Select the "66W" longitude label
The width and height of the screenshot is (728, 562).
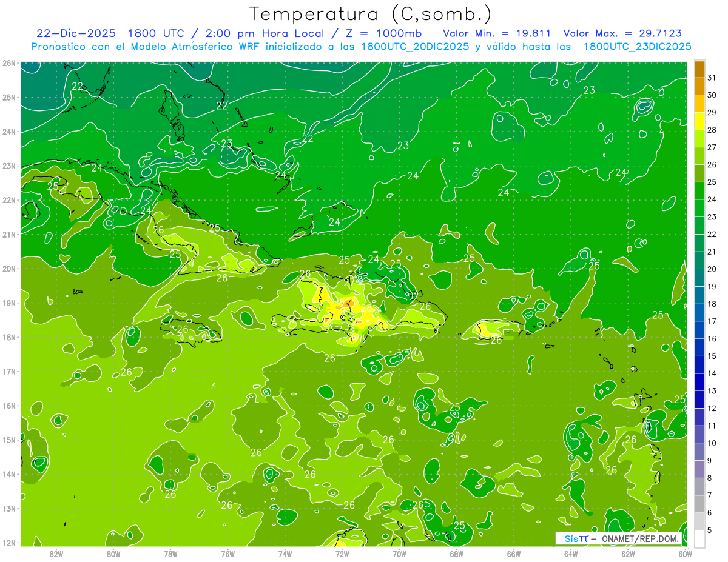coord(513,554)
